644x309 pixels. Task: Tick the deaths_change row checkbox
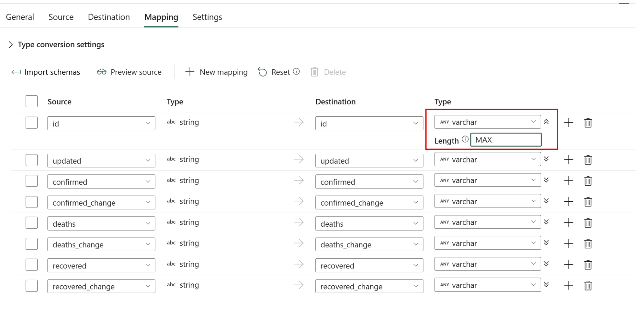(31, 244)
